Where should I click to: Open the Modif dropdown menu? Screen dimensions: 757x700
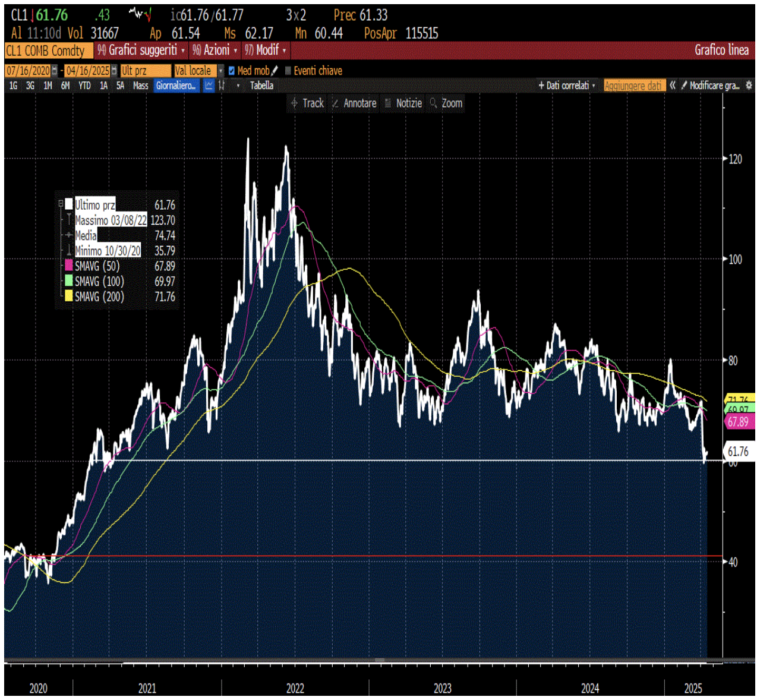[266, 51]
